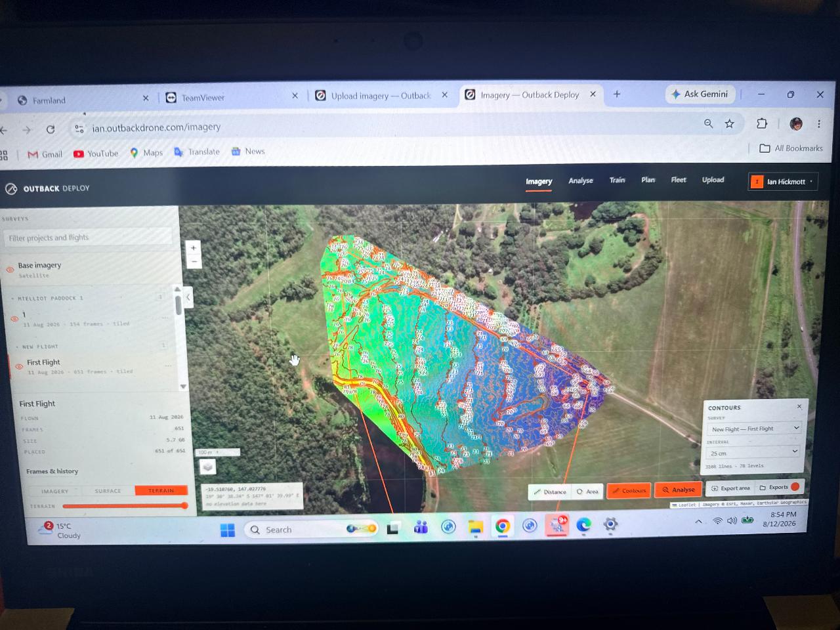Screen dimensions: 840x630
Task: Click the Export area button
Action: point(730,488)
